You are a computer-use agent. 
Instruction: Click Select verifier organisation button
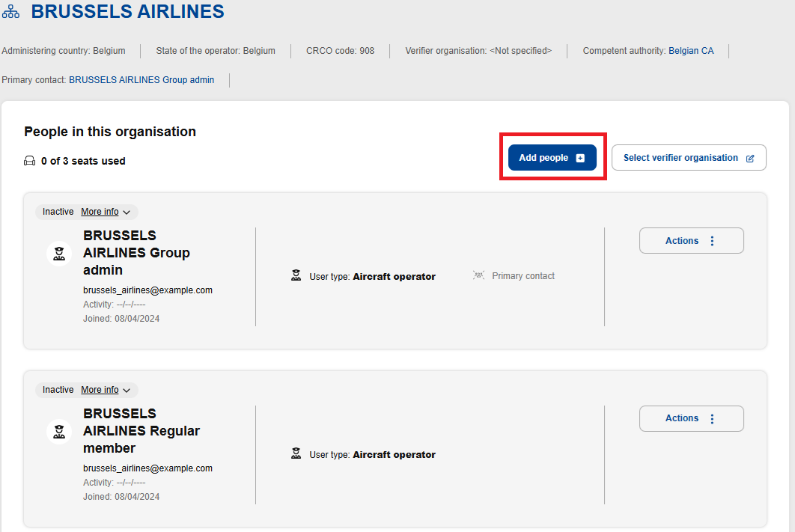coord(688,158)
